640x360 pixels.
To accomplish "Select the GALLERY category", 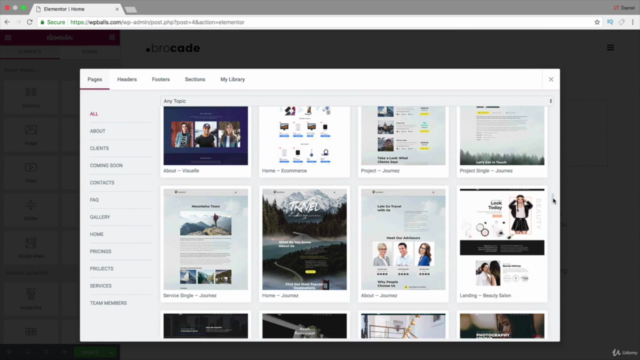I will click(100, 217).
